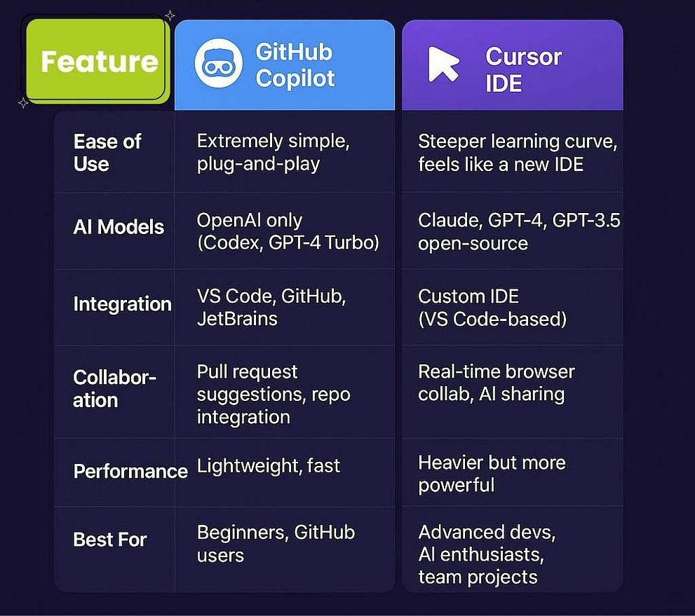Viewport: 695px width, 616px height.
Task: Select the Performance row label
Action: (x=130, y=471)
